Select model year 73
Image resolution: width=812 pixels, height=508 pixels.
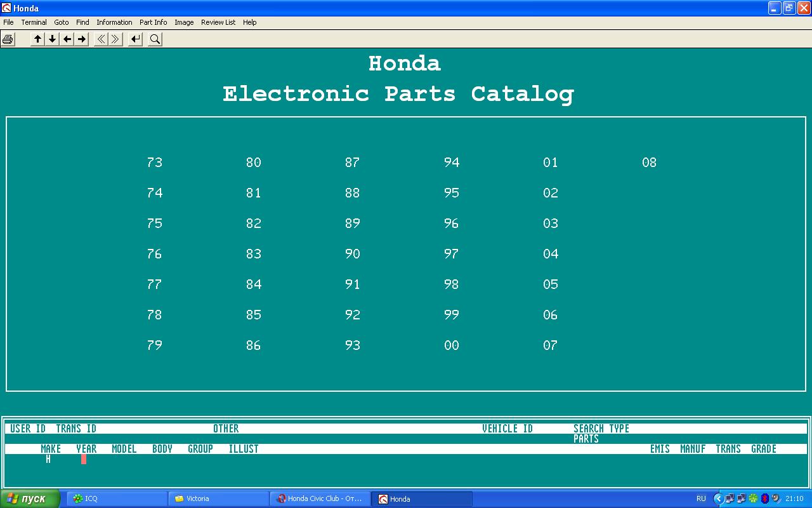[x=155, y=163]
